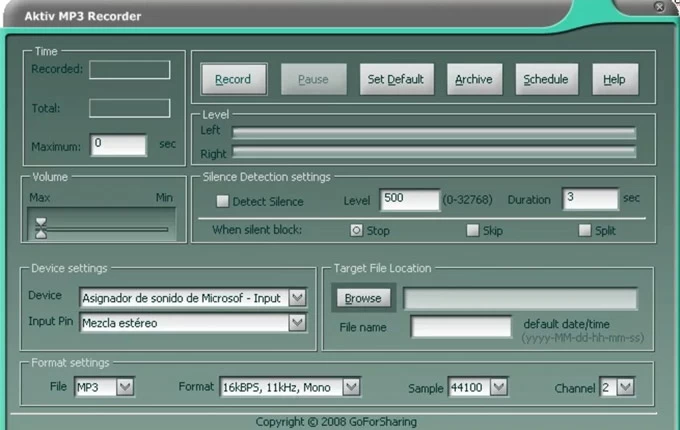Image resolution: width=680 pixels, height=430 pixels.
Task: Open the Format bitrate dropdown
Action: point(351,387)
